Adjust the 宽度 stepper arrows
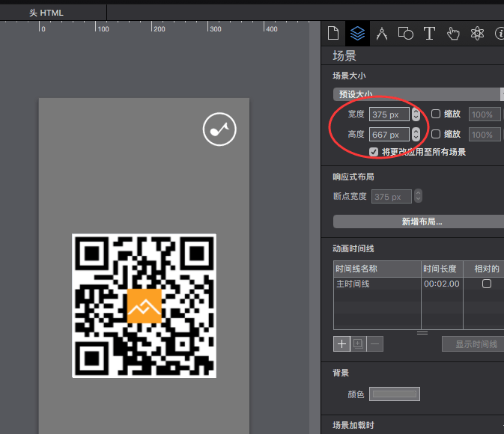This screenshot has width=504, height=434. click(416, 114)
